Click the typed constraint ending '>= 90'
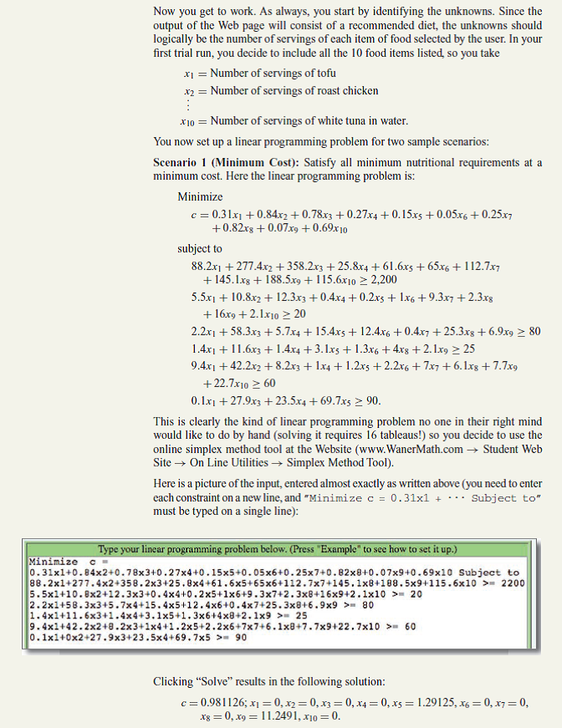 click(137, 638)
